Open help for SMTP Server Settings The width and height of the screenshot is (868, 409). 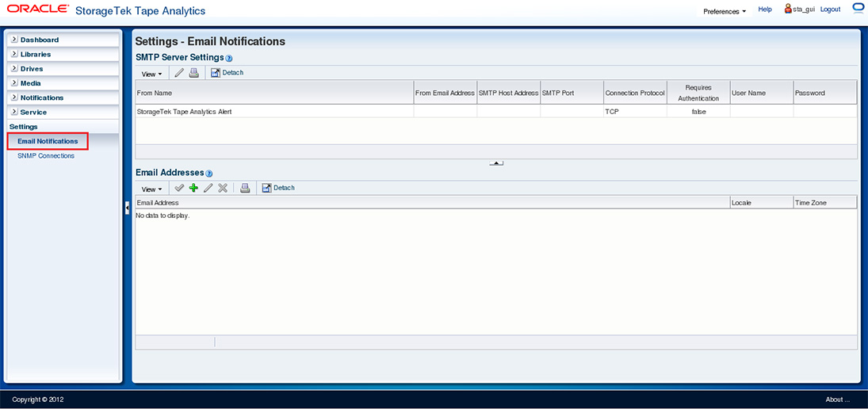pos(228,58)
